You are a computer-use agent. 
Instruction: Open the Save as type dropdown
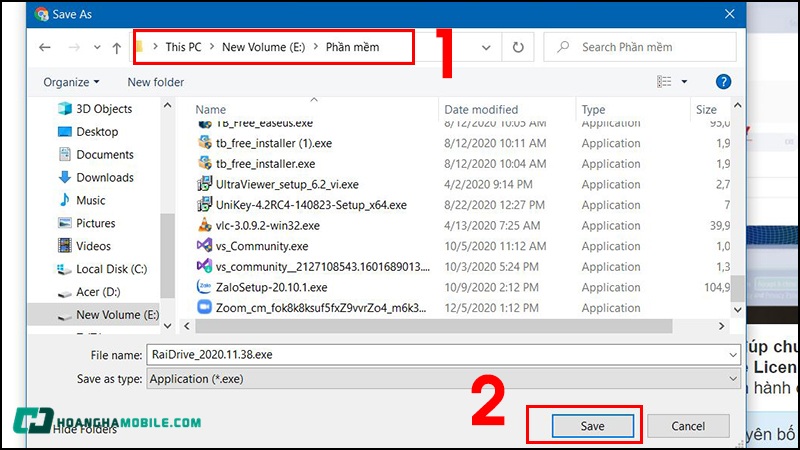(734, 379)
